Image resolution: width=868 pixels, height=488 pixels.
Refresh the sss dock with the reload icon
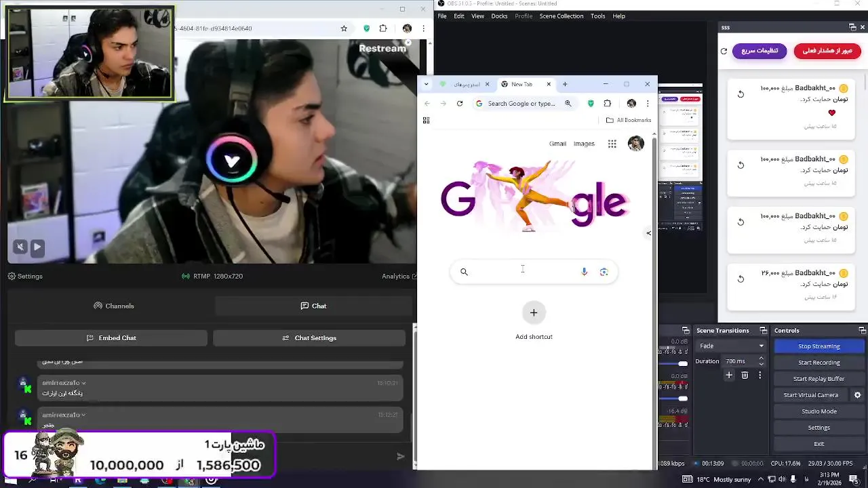724,51
